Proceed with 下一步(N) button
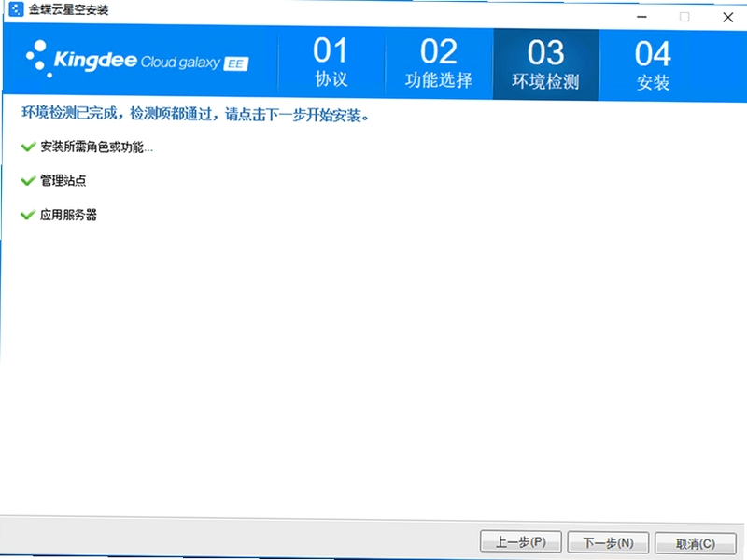The height and width of the screenshot is (560, 747). [x=609, y=542]
